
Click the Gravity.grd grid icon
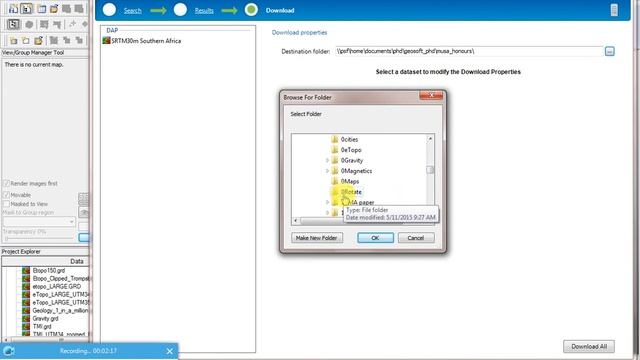[26, 319]
